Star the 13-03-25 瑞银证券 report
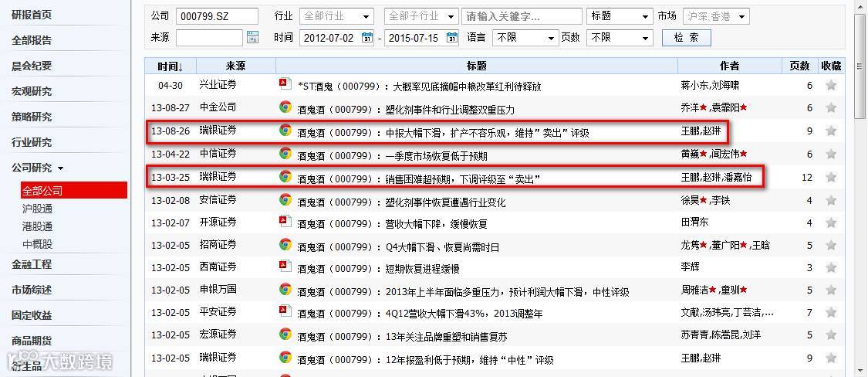 click(x=830, y=177)
